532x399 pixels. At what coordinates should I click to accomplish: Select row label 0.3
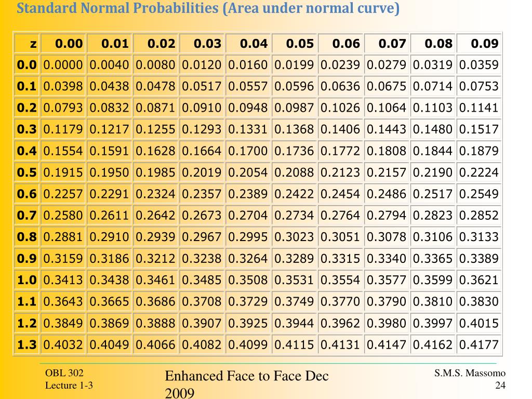pyautogui.click(x=27, y=129)
